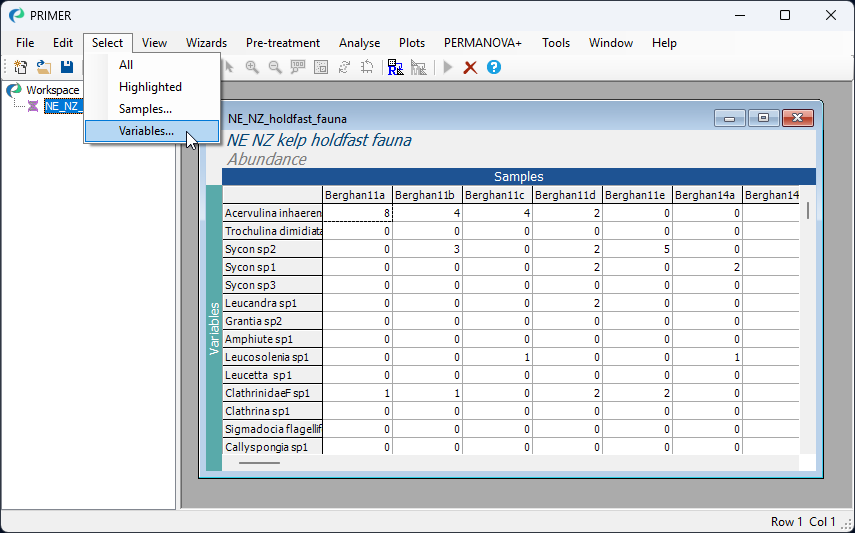Click the data sheet horizontal scrollbar
This screenshot has height=533, width=855.
coord(260,462)
